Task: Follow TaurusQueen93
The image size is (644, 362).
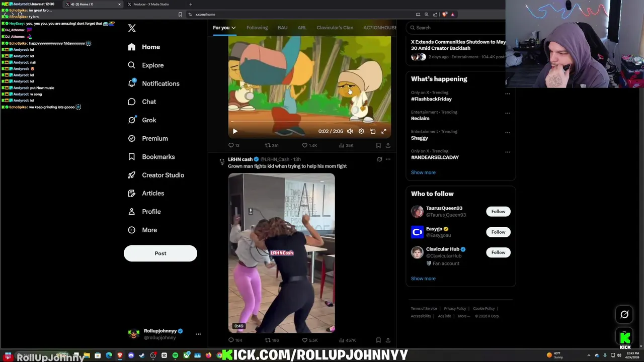Action: coord(498,212)
